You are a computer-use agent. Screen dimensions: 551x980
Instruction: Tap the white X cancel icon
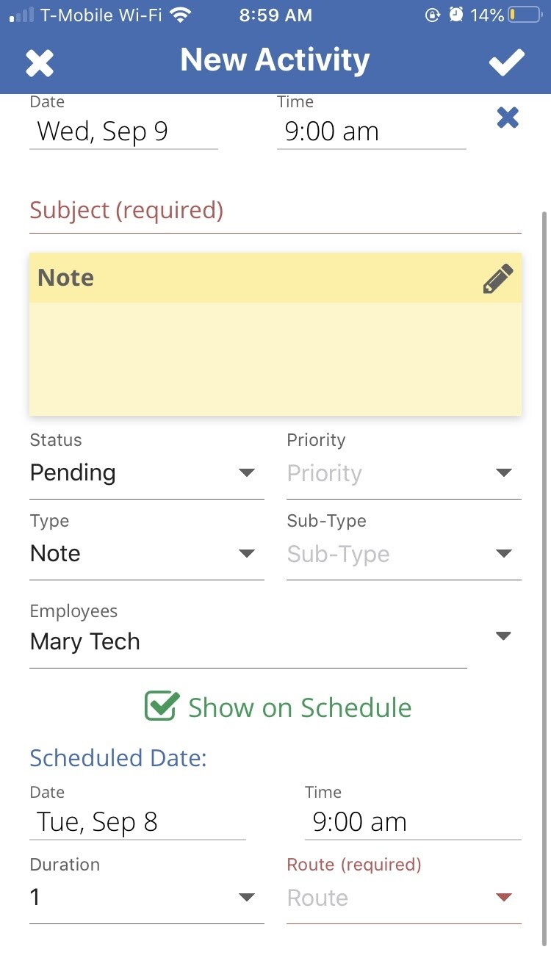point(40,63)
